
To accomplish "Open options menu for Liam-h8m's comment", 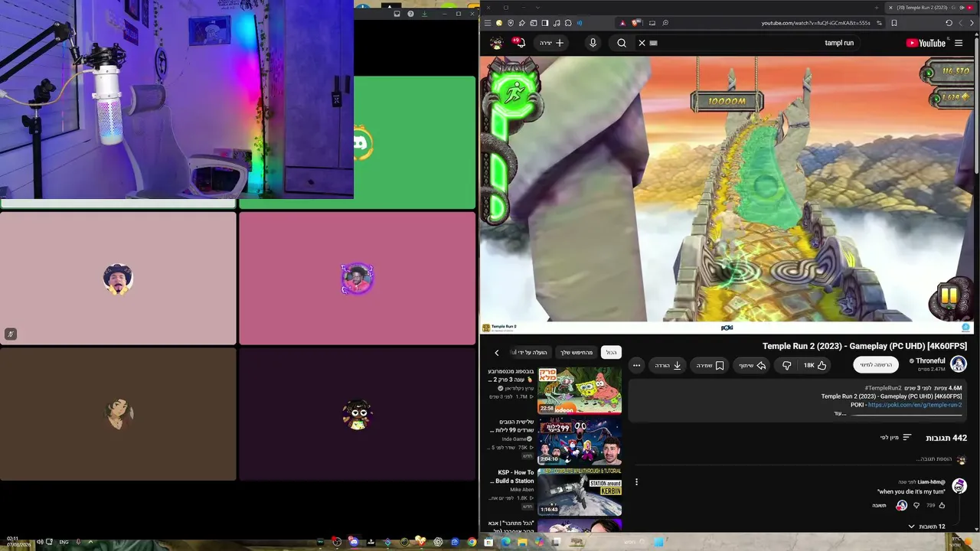I will point(636,482).
